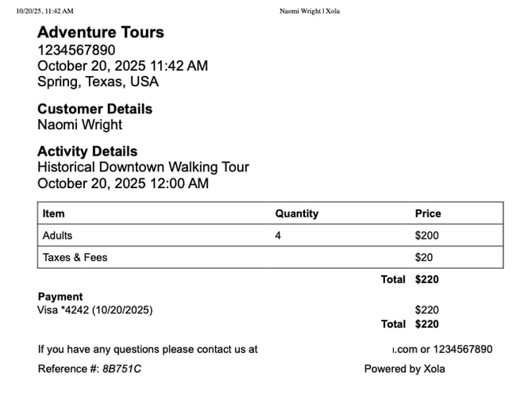The image size is (532, 403).
Task: Click the Customer Details heading
Action: 94,109
